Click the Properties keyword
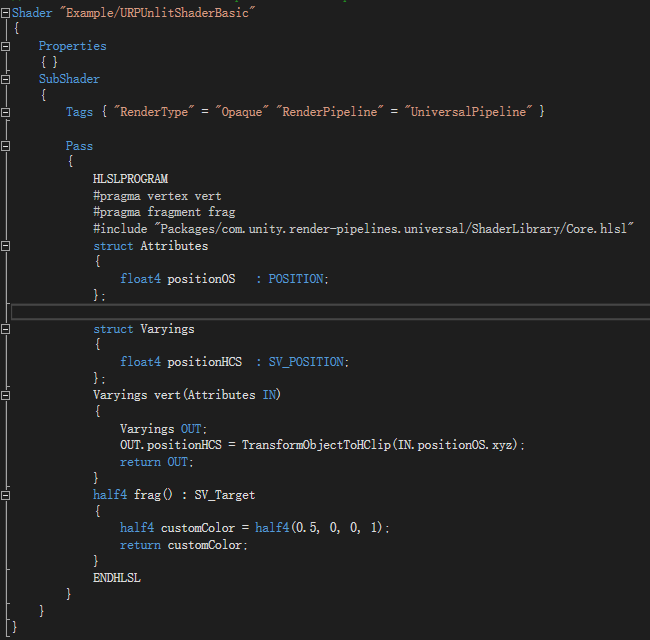This screenshot has height=640, width=650. (x=73, y=46)
